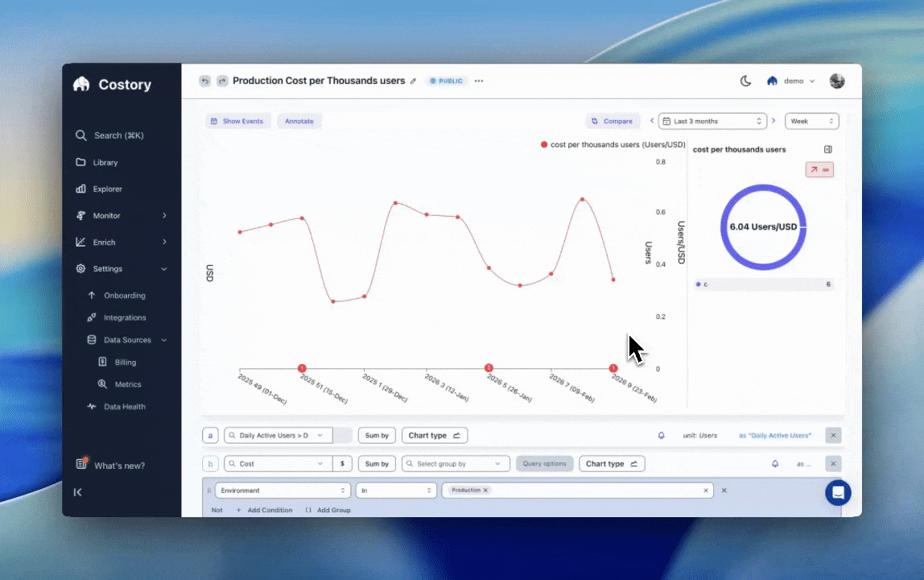
Task: Click the Annotate button
Action: pyautogui.click(x=299, y=121)
